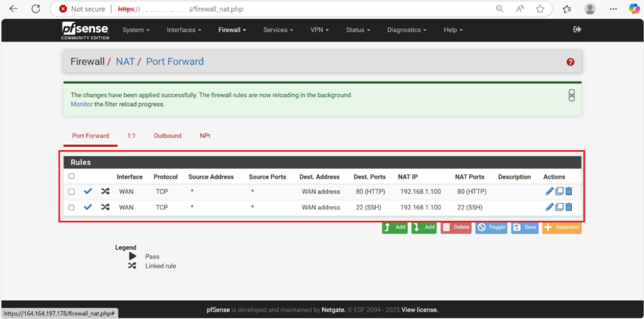Dismiss the green success notification
This screenshot has width=644, height=319.
571,95
